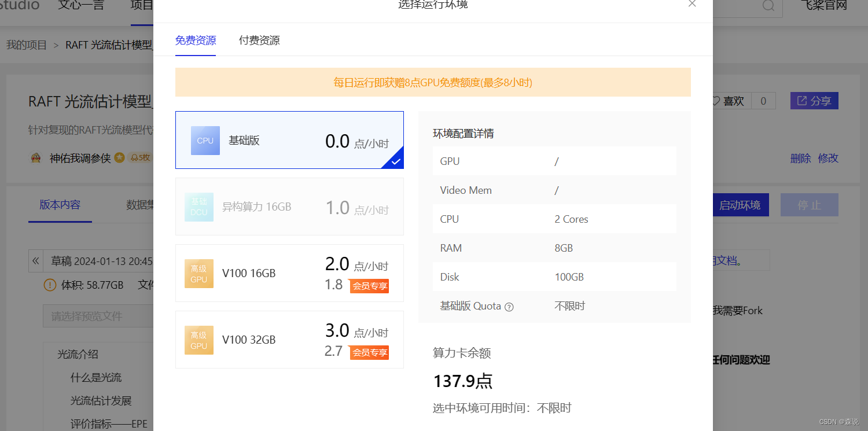Switch to the 付费资源 tab
This screenshot has width=868, height=431.
[x=259, y=40]
